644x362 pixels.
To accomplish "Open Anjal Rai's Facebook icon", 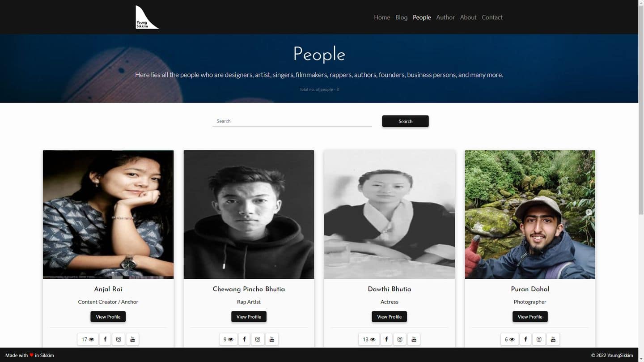I will (x=105, y=339).
